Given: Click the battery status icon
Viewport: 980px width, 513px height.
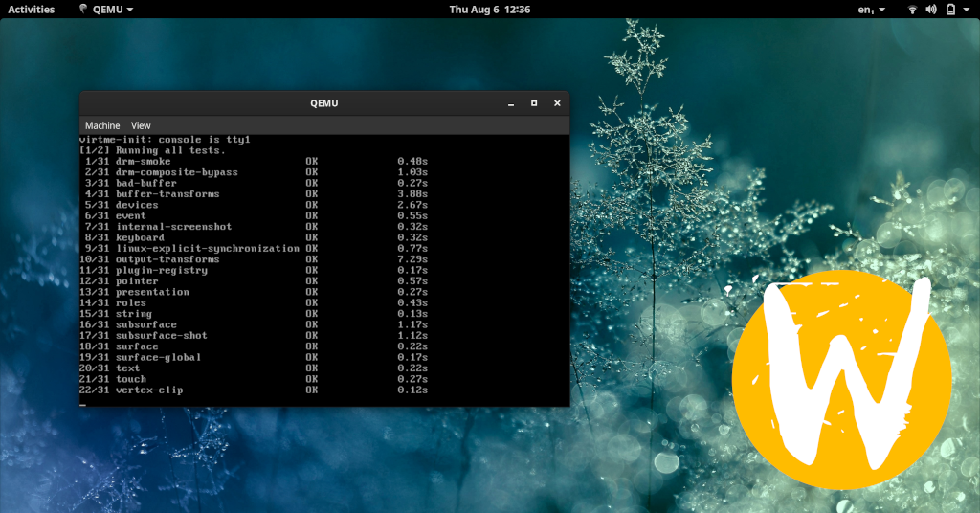Looking at the screenshot, I should [950, 10].
